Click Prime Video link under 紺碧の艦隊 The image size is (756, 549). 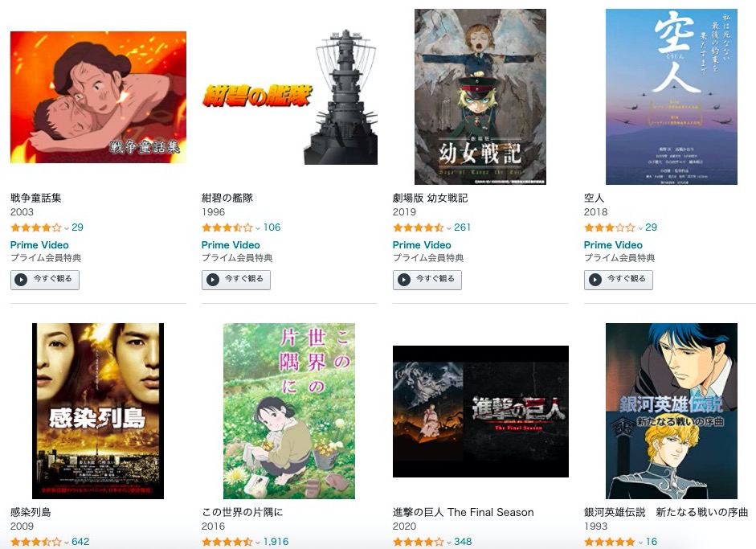point(231,245)
